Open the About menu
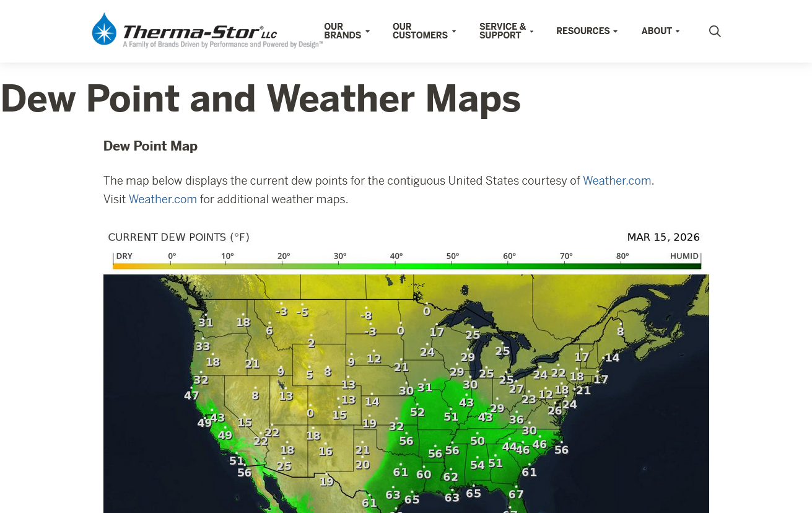 (x=657, y=31)
